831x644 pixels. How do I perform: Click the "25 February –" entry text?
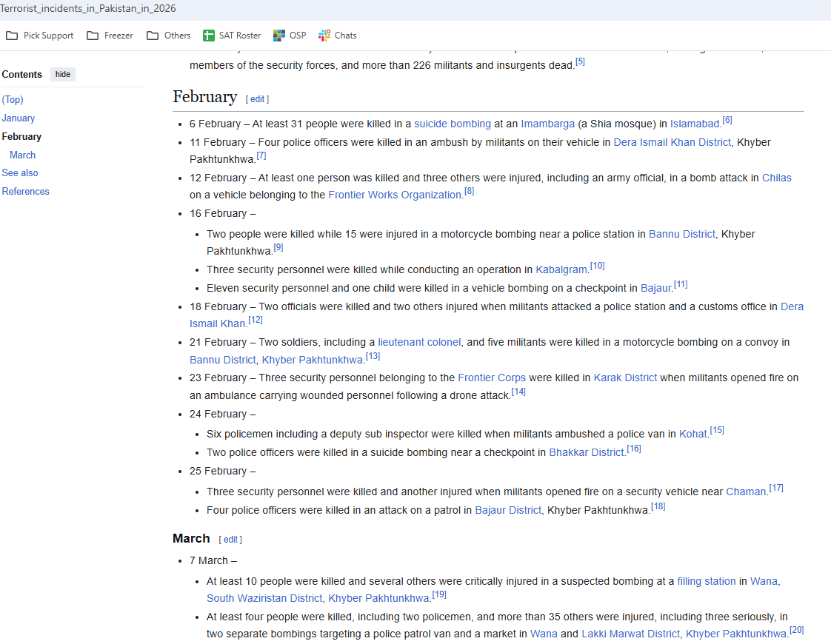[223, 472]
